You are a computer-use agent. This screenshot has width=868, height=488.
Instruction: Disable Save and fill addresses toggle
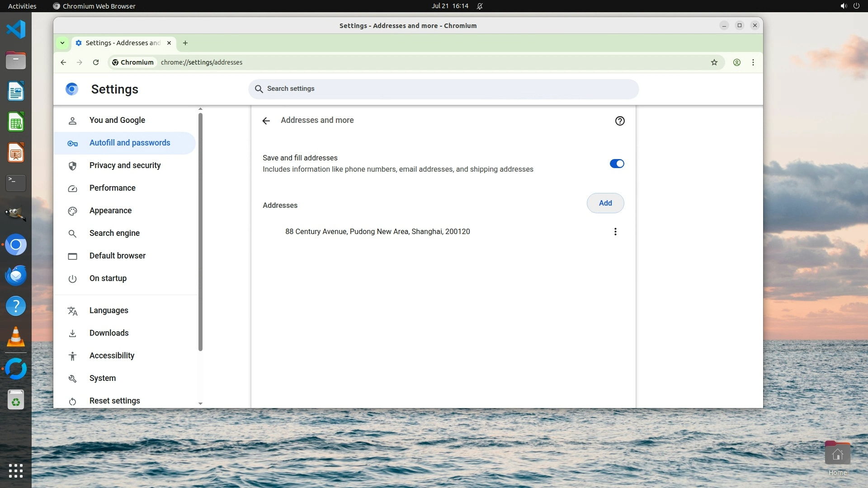617,164
